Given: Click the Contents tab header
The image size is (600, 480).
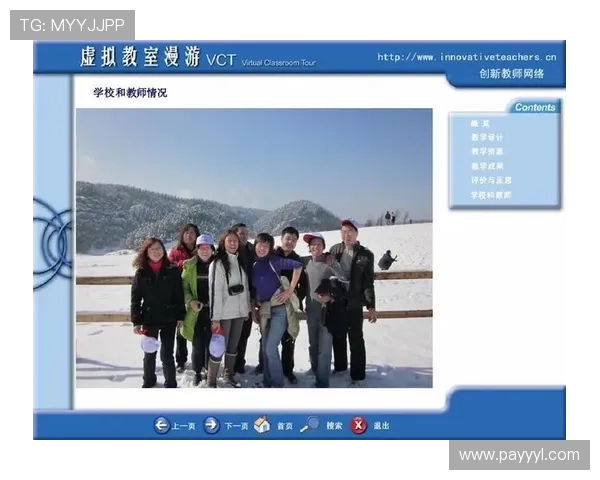Looking at the screenshot, I should (x=535, y=107).
